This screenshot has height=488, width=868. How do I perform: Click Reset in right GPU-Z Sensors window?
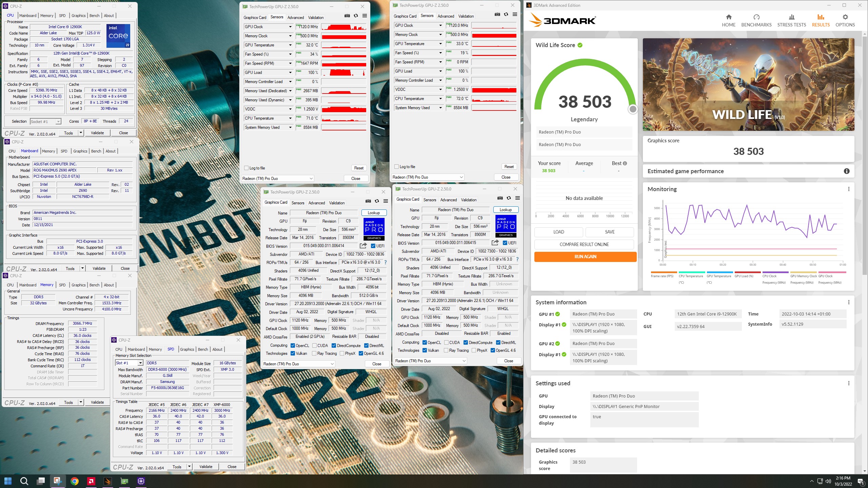509,167
